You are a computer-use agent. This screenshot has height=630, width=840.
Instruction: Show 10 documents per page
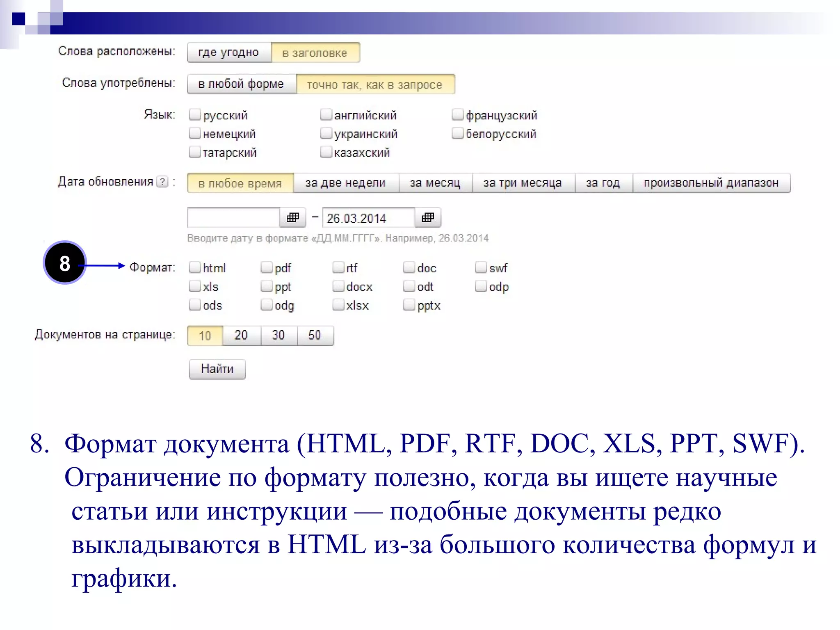205,336
